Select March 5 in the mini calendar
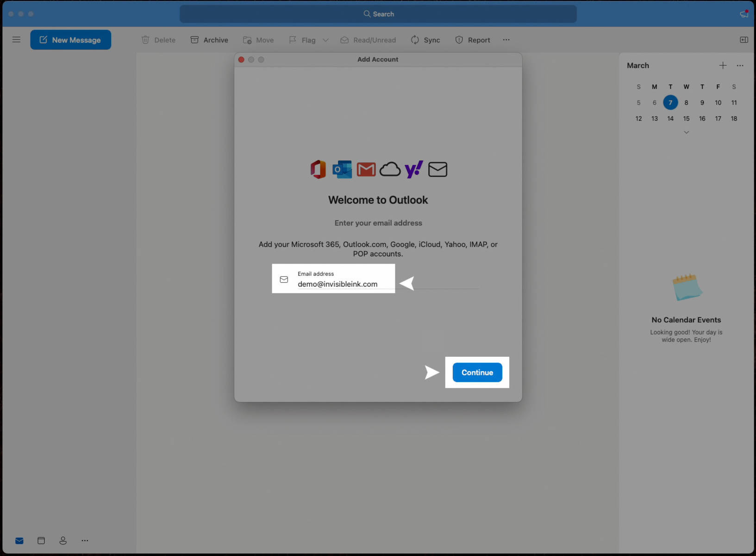The width and height of the screenshot is (756, 556). click(x=638, y=102)
